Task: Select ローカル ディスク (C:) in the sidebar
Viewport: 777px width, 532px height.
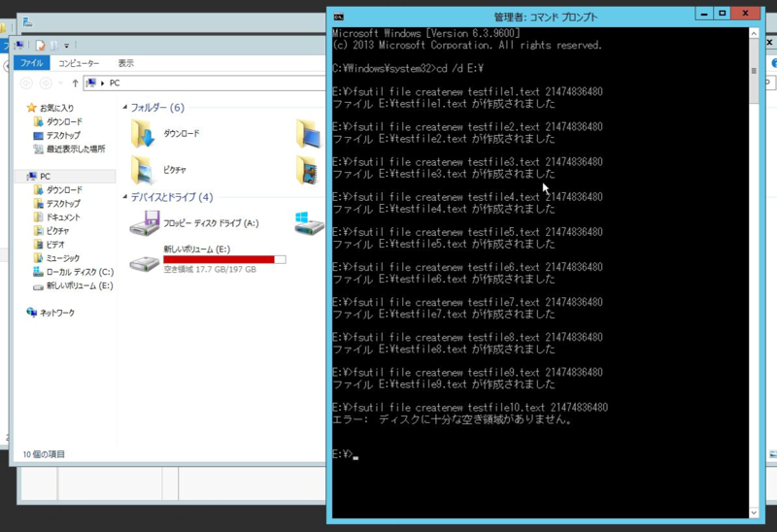Action: click(80, 272)
